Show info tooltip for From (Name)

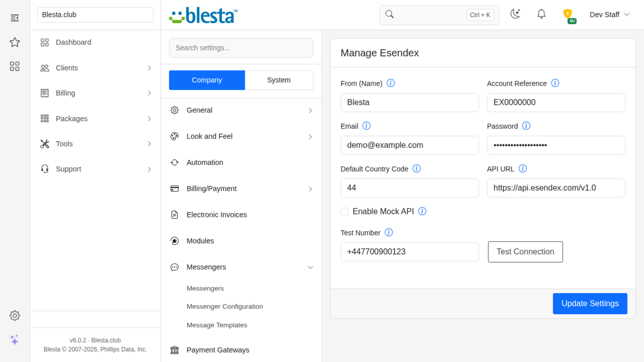391,83
